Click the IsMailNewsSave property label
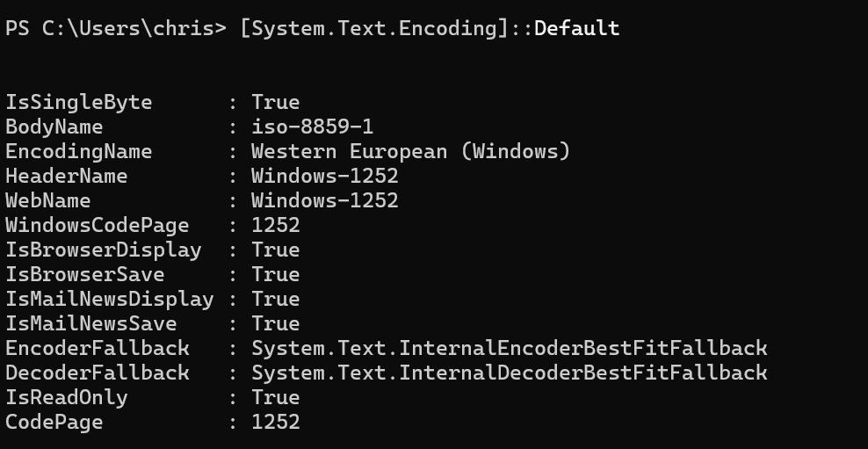868x449 pixels. [x=91, y=324]
